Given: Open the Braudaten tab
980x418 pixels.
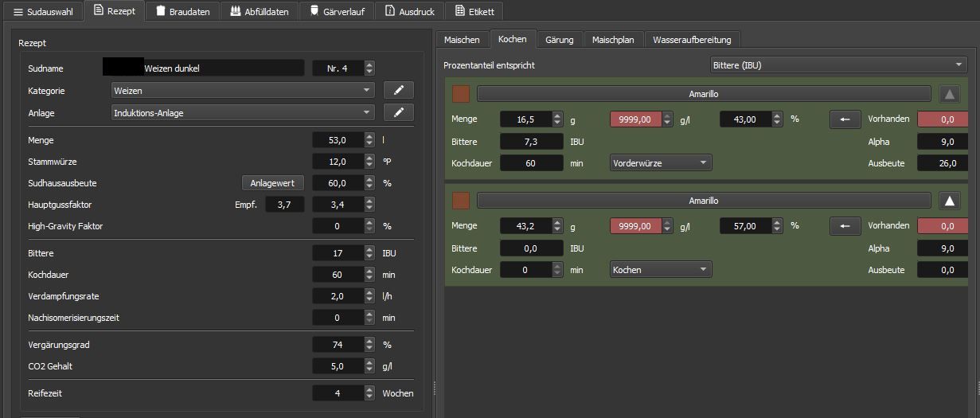Looking at the screenshot, I should pyautogui.click(x=182, y=12).
